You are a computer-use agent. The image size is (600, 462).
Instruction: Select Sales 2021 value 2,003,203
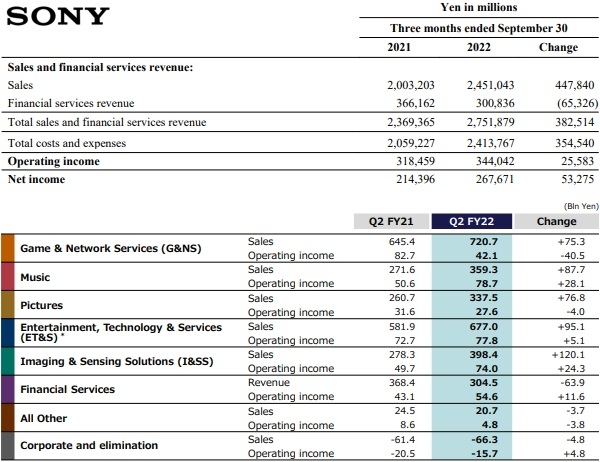click(411, 85)
